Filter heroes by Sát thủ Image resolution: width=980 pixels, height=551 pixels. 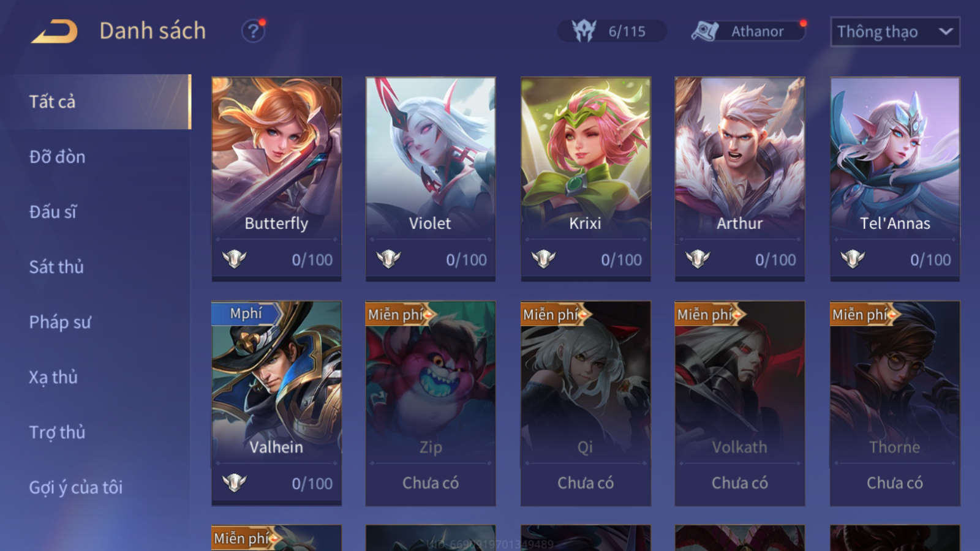point(56,267)
